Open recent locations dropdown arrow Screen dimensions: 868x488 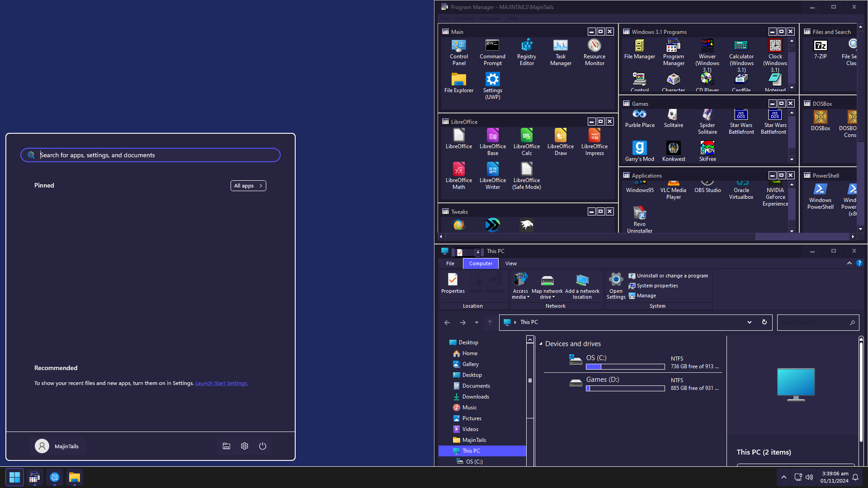[x=476, y=322]
